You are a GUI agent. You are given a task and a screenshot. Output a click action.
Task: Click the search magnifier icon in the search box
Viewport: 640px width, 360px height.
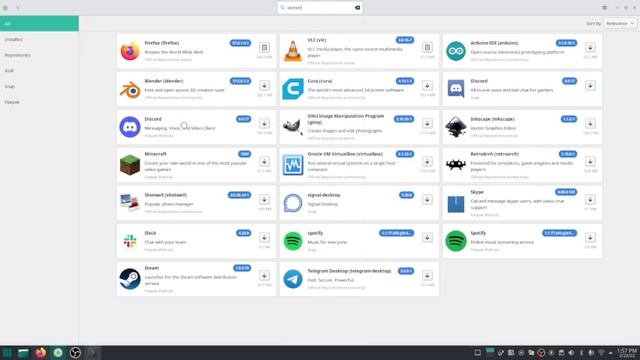[282, 7]
